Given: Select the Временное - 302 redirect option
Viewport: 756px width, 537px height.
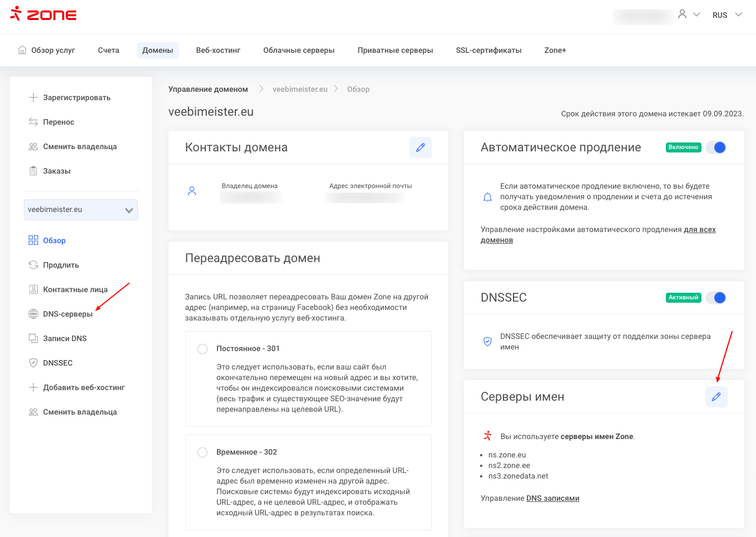Looking at the screenshot, I should (x=202, y=452).
